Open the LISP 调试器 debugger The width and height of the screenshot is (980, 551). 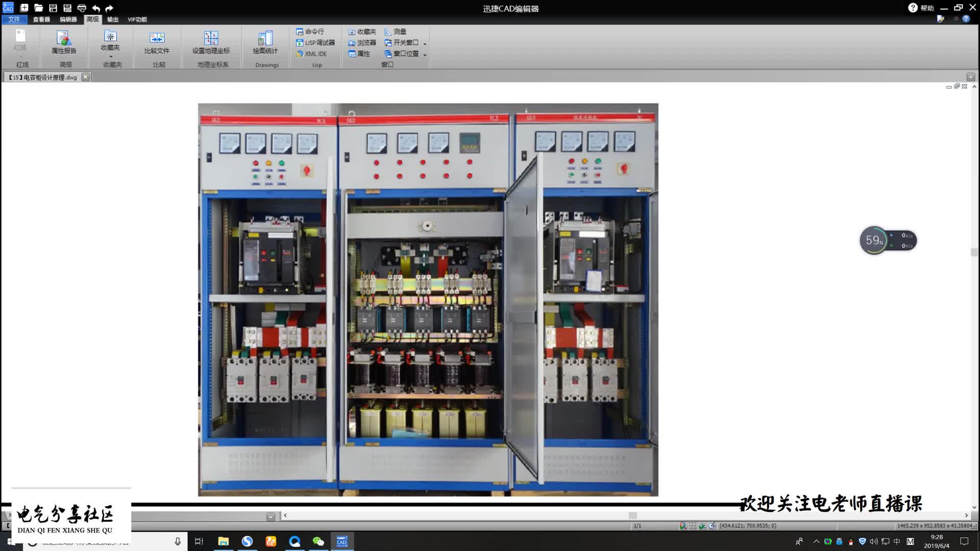point(315,43)
